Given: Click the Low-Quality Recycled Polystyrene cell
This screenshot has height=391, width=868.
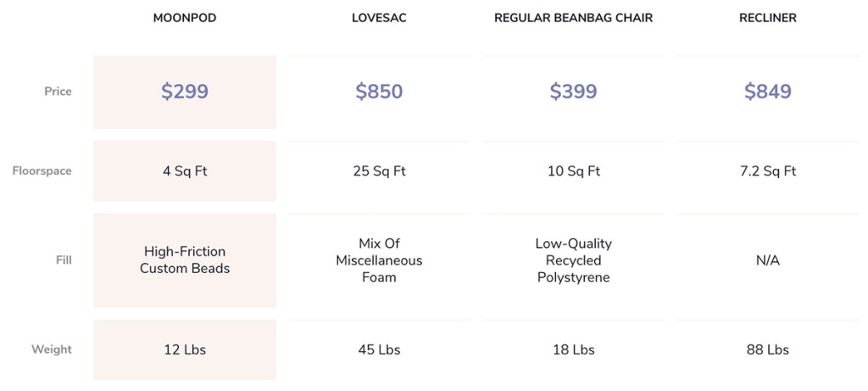Looking at the screenshot, I should pos(573,260).
